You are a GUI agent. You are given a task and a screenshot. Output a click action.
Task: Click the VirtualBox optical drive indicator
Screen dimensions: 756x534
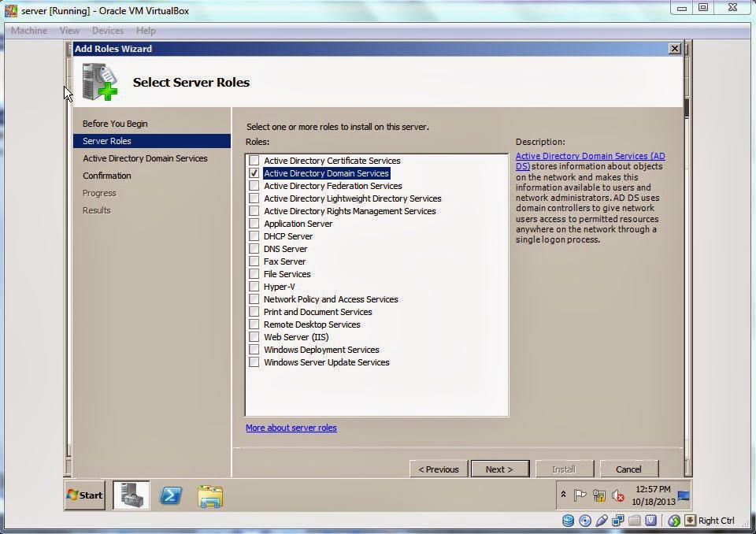585,521
